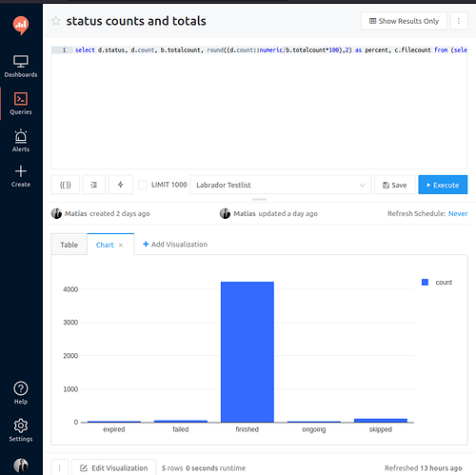Click the Execute button
Image resolution: width=476 pixels, height=475 pixels.
pos(443,185)
